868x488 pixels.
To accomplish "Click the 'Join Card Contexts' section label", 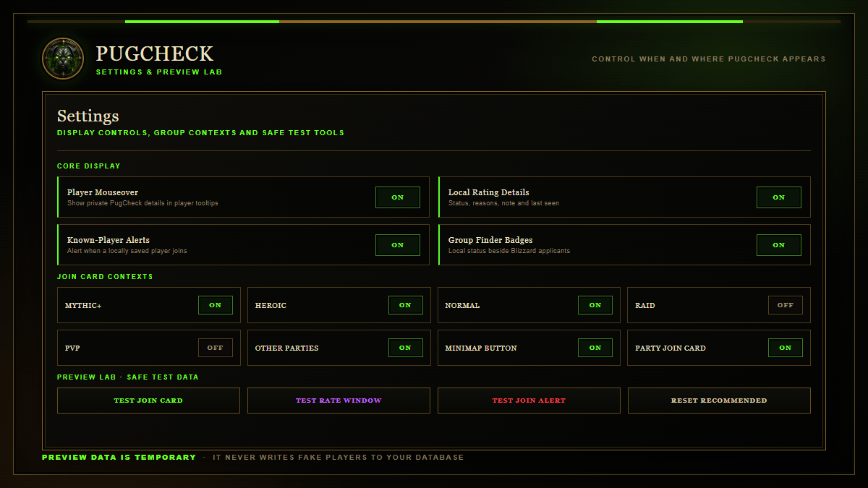I will click(105, 277).
